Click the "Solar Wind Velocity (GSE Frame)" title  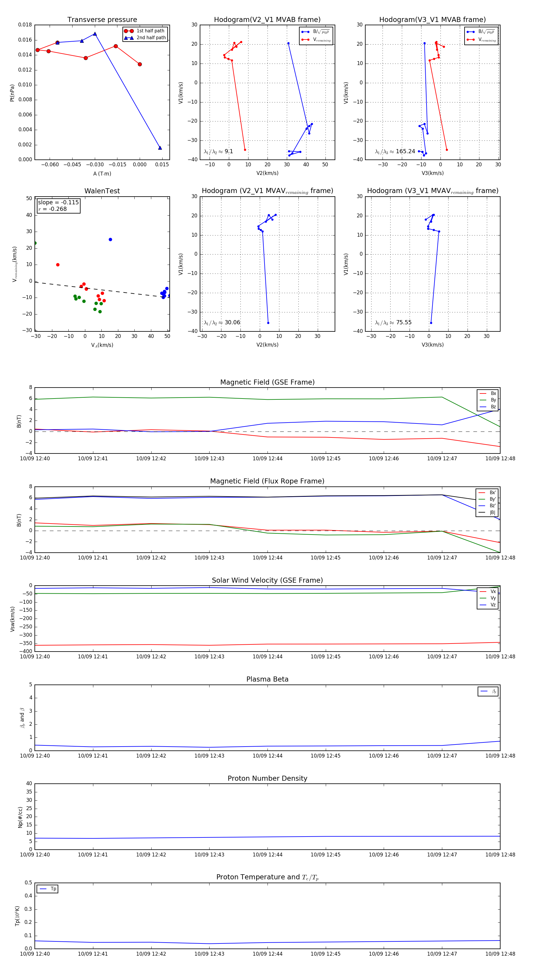tap(267, 580)
